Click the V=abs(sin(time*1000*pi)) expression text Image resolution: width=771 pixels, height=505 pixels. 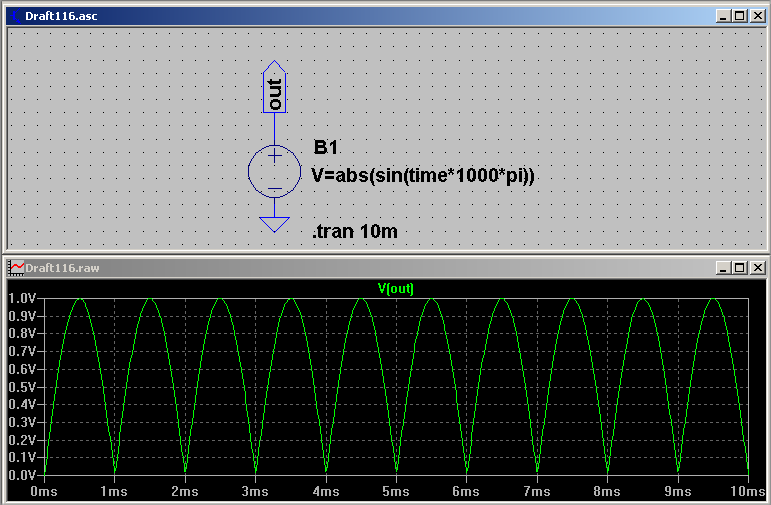pos(423,175)
